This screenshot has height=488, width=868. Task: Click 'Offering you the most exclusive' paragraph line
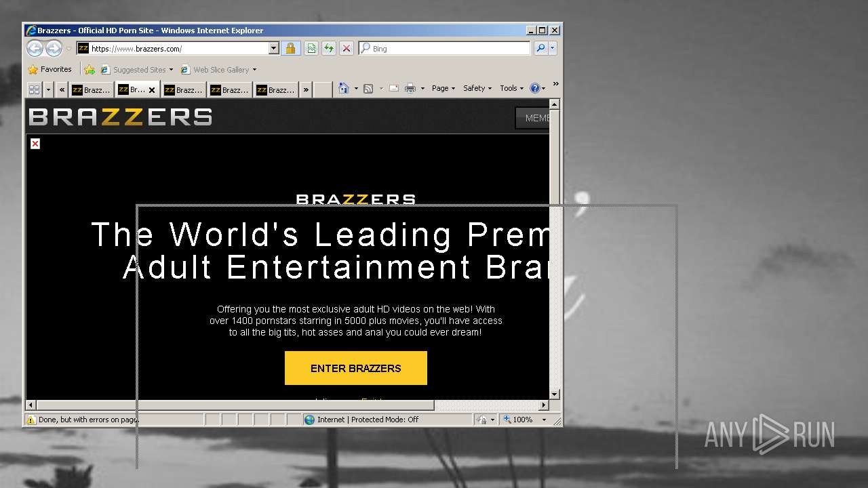coord(356,309)
